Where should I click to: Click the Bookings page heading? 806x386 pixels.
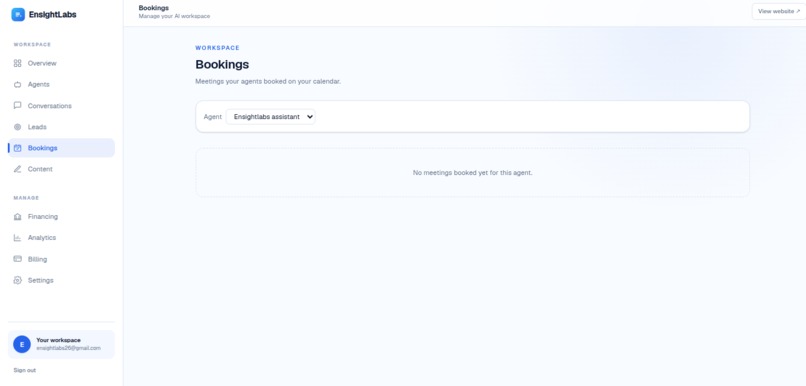tap(222, 64)
